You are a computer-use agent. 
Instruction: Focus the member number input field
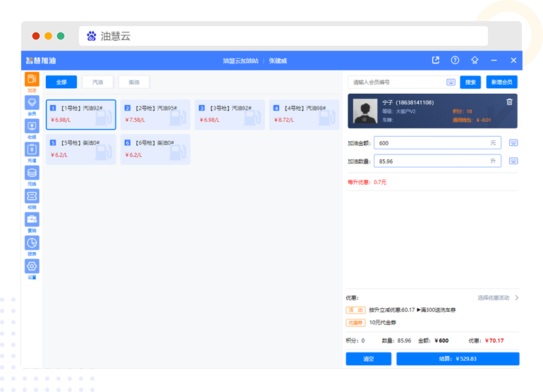click(x=403, y=82)
